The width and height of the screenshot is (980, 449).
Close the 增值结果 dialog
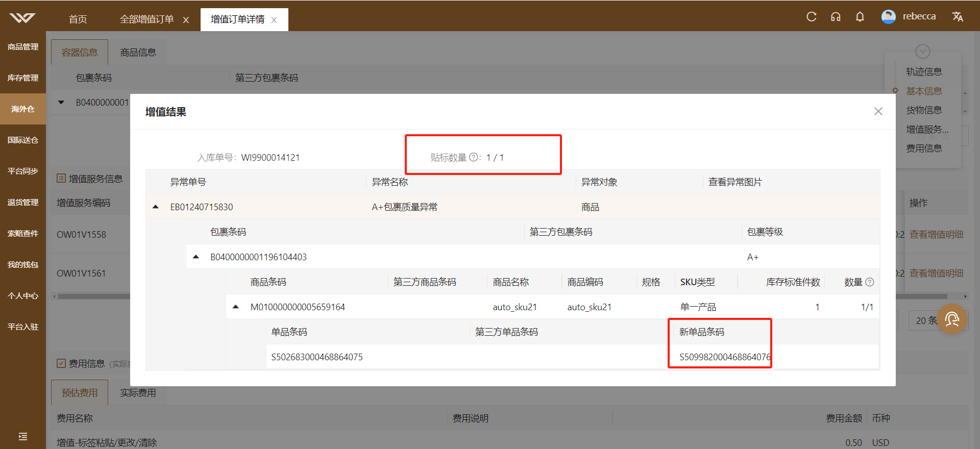pos(878,111)
